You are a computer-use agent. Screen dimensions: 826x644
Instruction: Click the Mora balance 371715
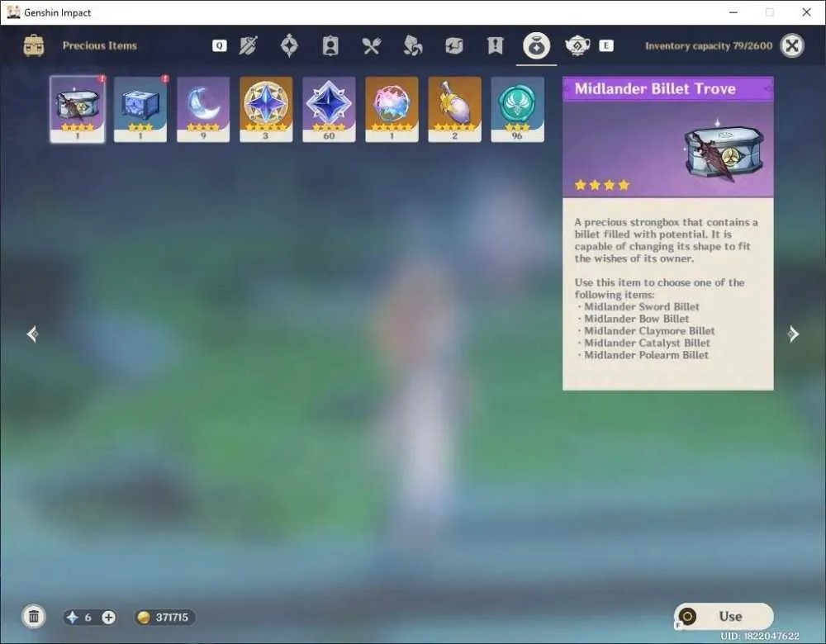point(164,617)
